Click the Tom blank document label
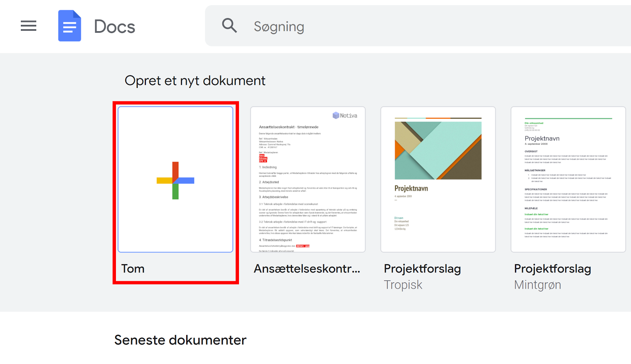The height and width of the screenshot is (364, 631). coord(133,269)
